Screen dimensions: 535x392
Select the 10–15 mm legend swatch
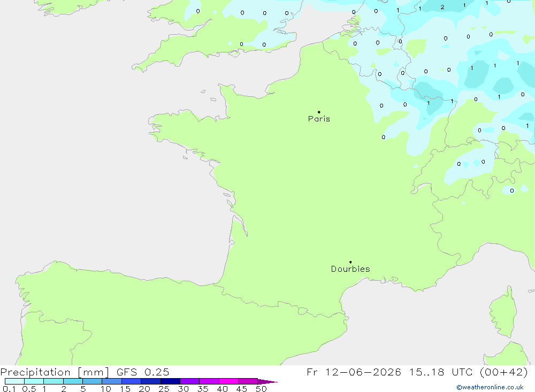(112, 381)
